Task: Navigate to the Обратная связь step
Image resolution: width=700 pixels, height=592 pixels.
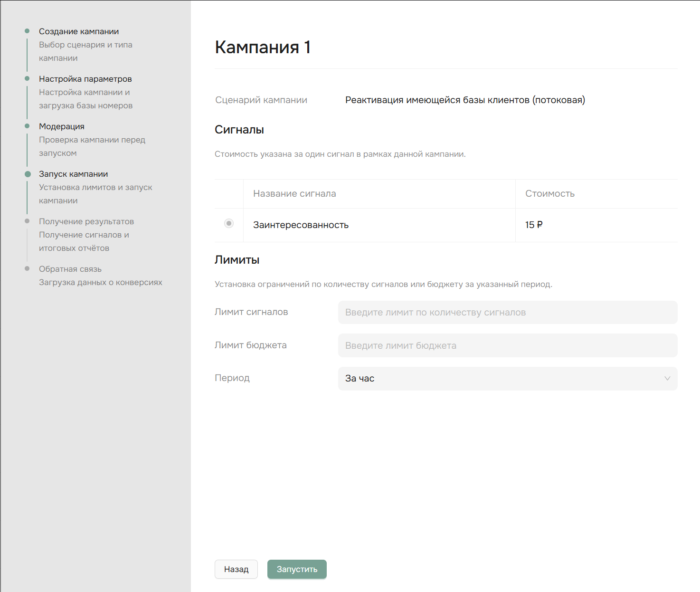Action: point(70,269)
